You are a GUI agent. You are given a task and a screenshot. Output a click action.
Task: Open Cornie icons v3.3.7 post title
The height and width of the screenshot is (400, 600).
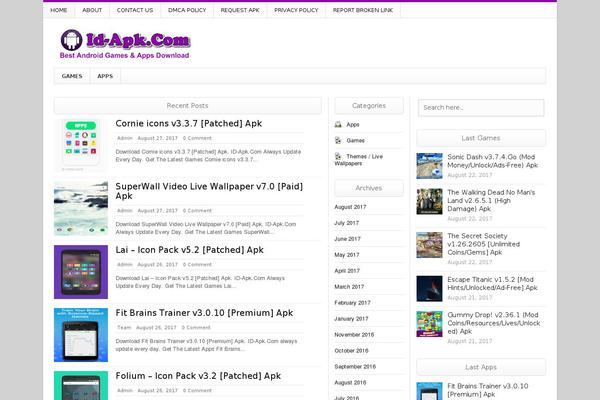pyautogui.click(x=189, y=124)
